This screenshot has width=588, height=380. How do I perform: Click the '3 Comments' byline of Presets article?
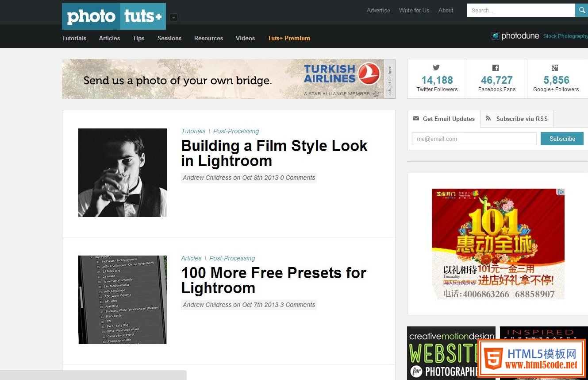[298, 305]
